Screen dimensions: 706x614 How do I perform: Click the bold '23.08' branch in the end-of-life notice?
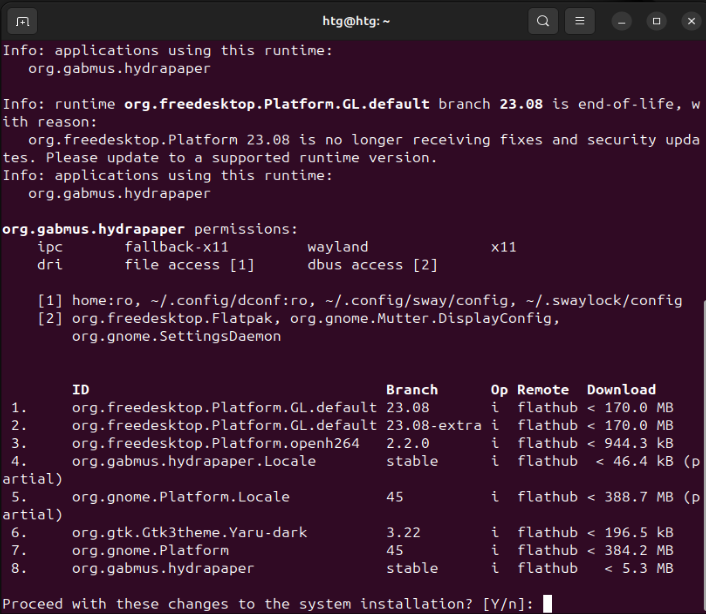coord(521,104)
